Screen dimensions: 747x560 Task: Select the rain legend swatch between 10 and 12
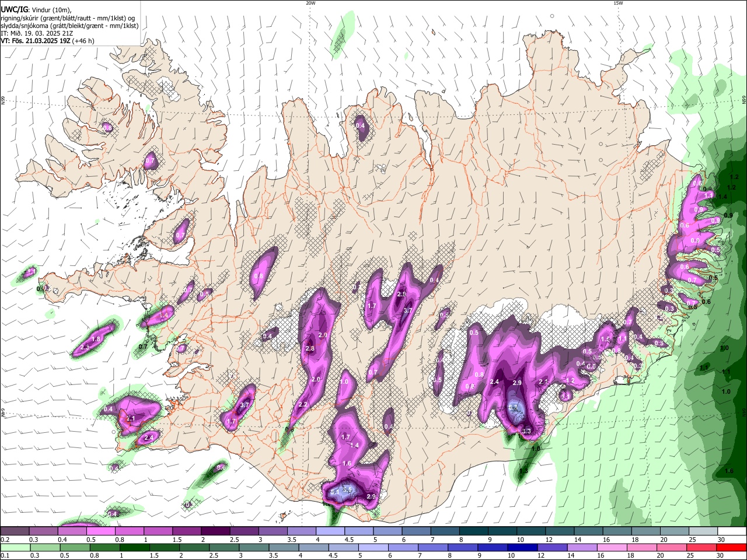point(523,547)
